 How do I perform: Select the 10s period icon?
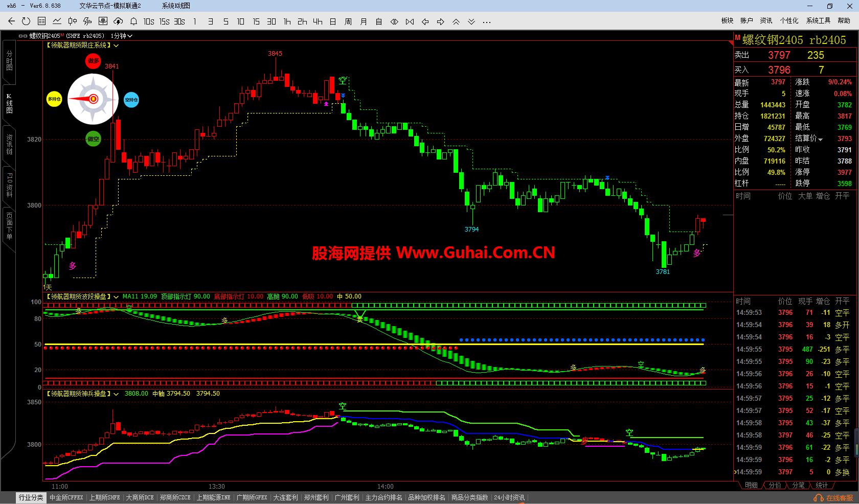point(148,21)
